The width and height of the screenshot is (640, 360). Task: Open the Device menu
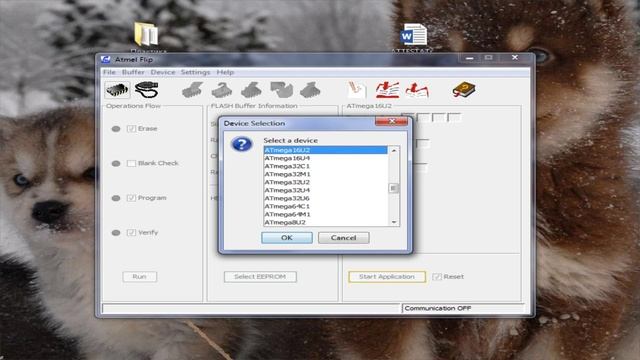click(163, 72)
